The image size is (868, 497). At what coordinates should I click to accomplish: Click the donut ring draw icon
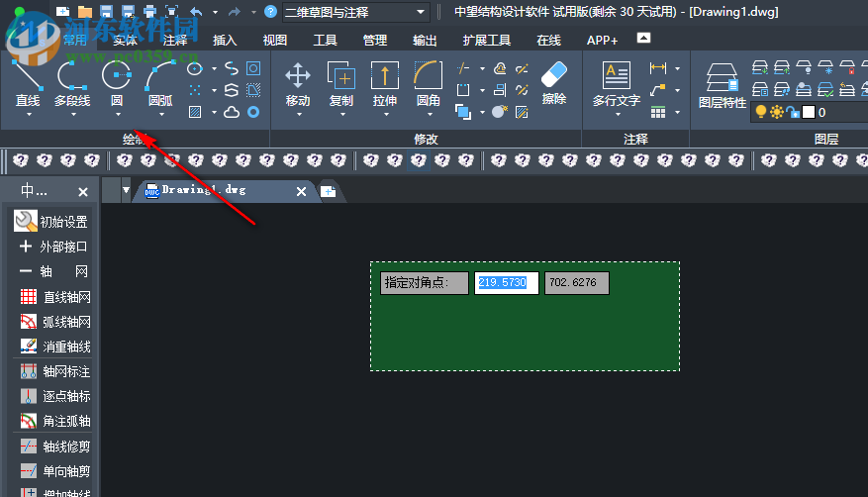[253, 112]
